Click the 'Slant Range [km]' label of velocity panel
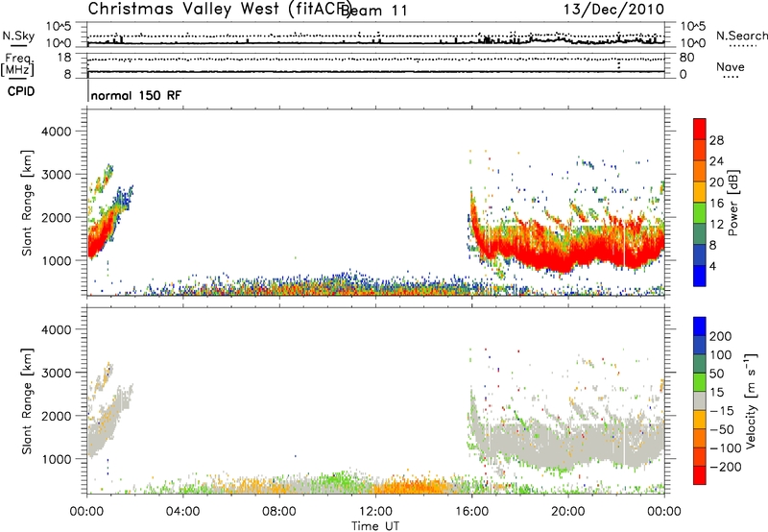Image resolution: width=768 pixels, height=532 pixels. click(27, 400)
